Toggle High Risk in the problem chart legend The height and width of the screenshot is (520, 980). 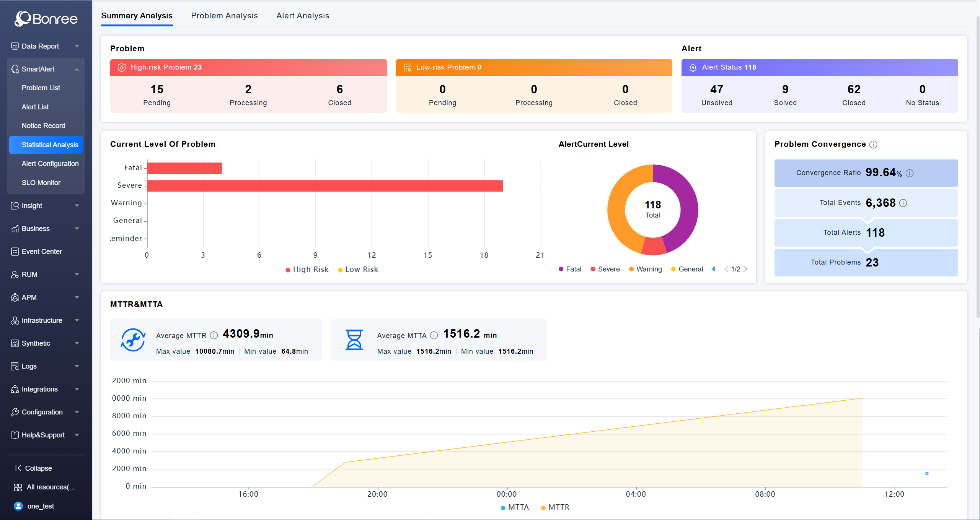(307, 269)
